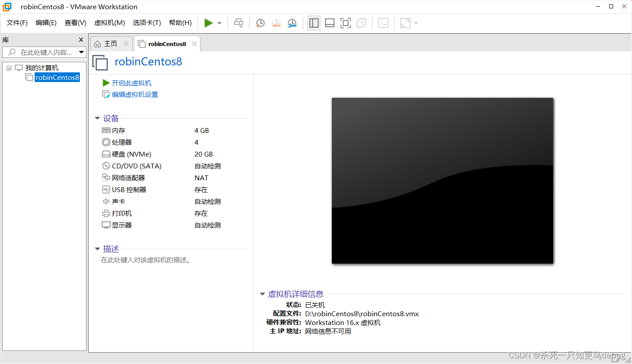632x364 pixels.
Task: Click 开启此虚拟机 link
Action: (132, 83)
